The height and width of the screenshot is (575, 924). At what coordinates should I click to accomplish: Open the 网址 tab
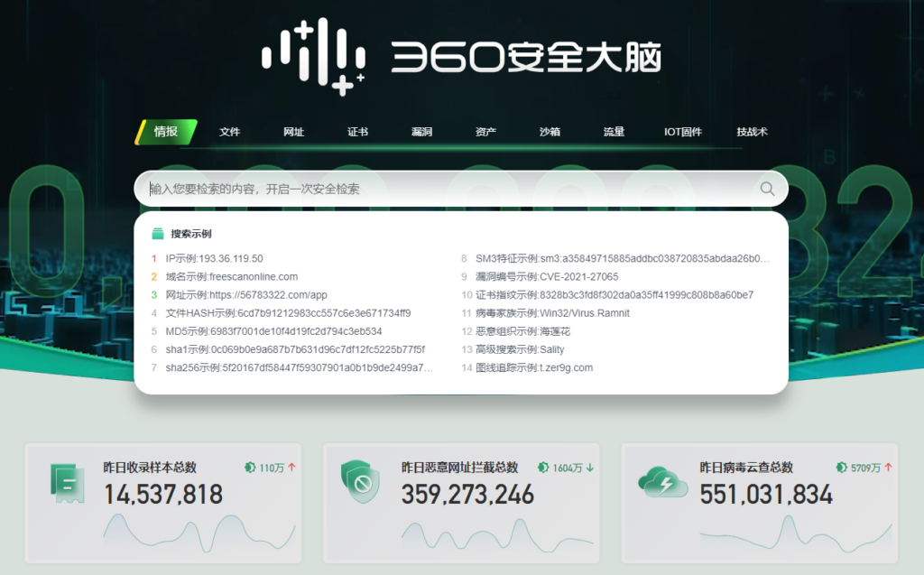[x=293, y=131]
